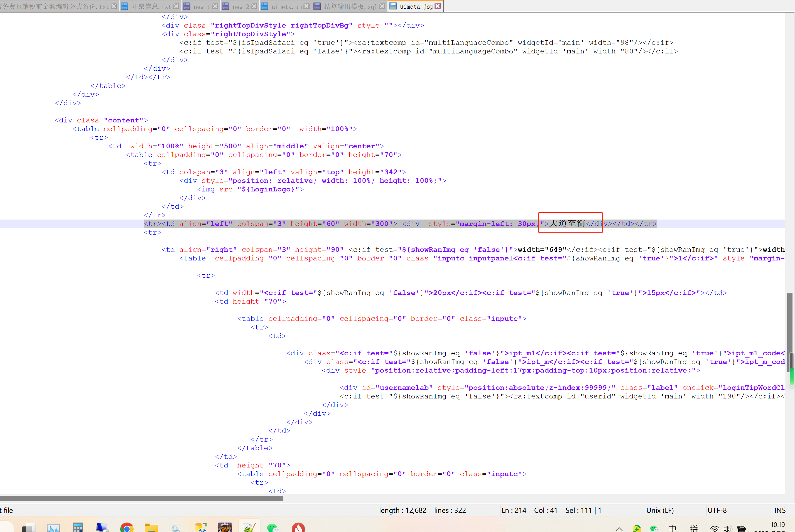Viewport: 795px width, 532px height.
Task: Open the gear settings taskbar icon
Action: [175, 528]
